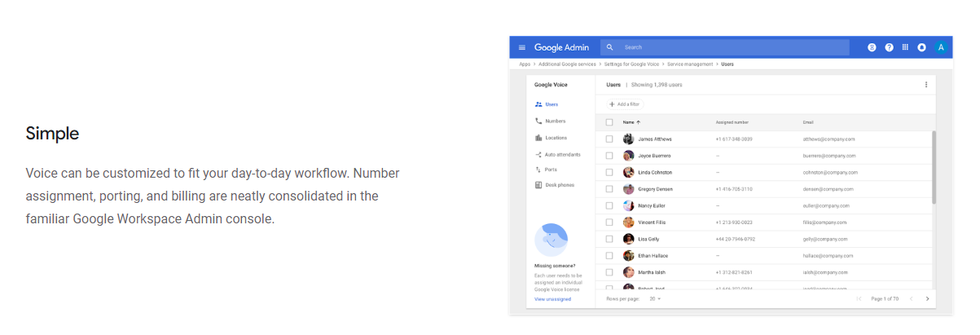The image size is (980, 335).
Task: Click the Email column header
Action: point(808,122)
